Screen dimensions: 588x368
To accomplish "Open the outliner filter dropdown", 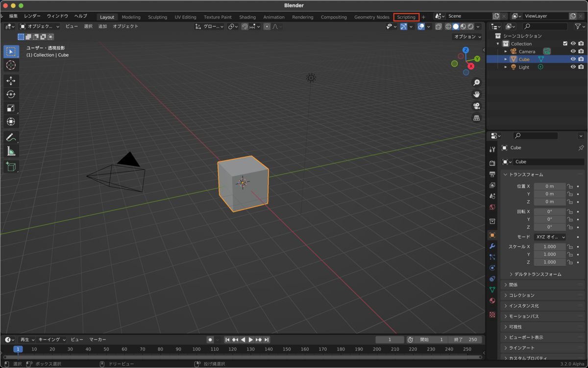I will coord(579,26).
